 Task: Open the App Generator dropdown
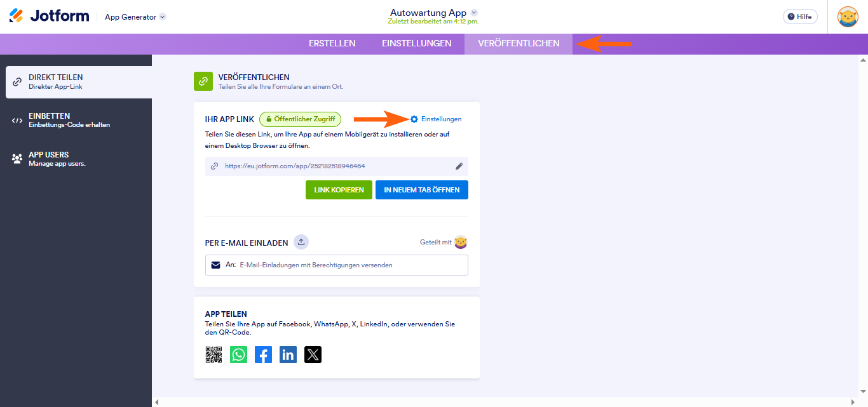[135, 17]
